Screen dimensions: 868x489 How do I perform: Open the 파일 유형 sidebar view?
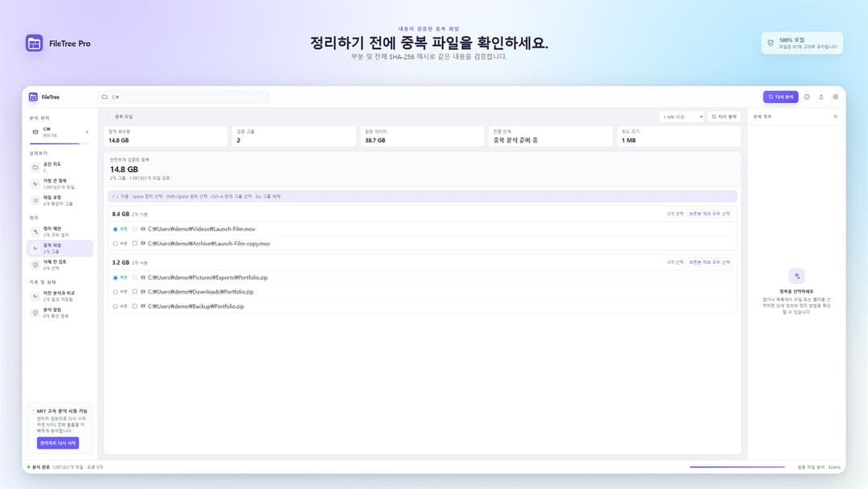pyautogui.click(x=59, y=200)
